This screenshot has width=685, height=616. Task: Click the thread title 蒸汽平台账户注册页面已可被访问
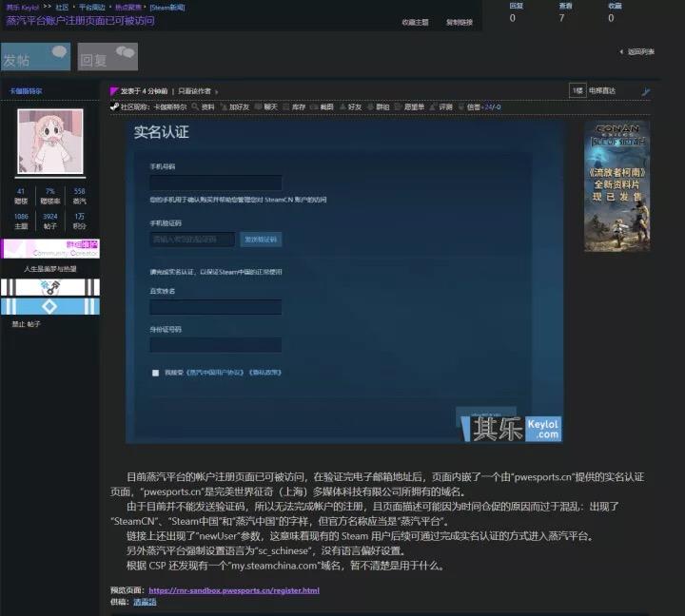[80, 21]
